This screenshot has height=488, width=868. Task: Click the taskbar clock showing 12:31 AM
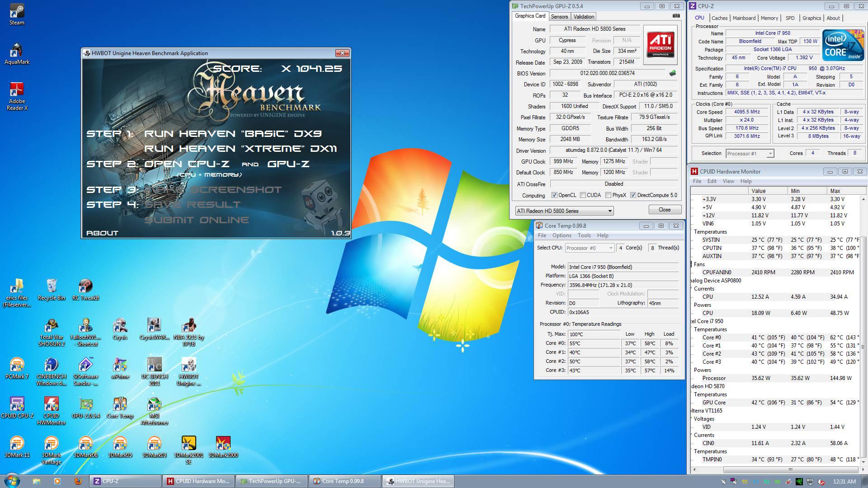point(844,481)
